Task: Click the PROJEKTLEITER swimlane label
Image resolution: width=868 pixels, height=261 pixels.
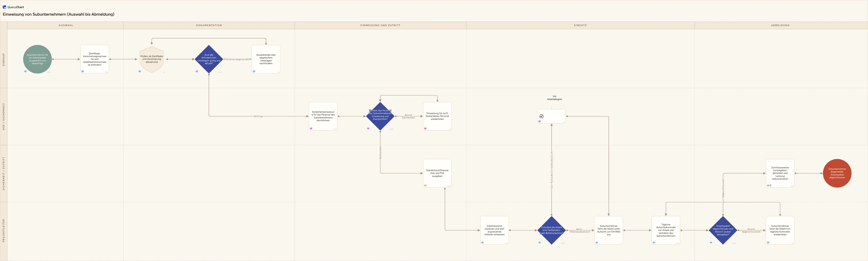Action: (4, 230)
